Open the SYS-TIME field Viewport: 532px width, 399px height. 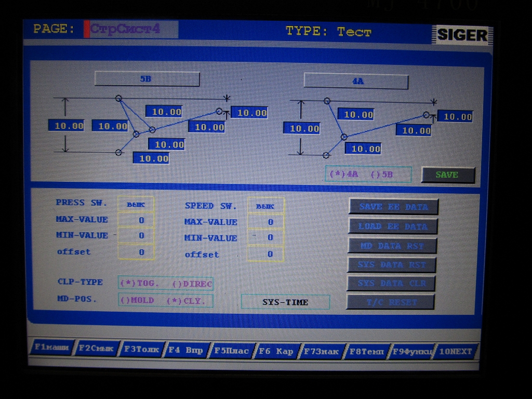pyautogui.click(x=285, y=302)
